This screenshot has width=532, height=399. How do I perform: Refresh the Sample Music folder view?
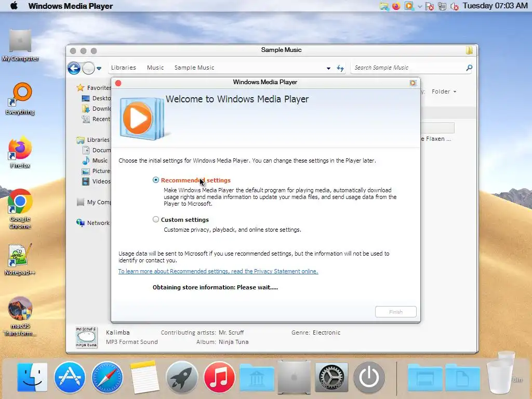[x=340, y=68]
